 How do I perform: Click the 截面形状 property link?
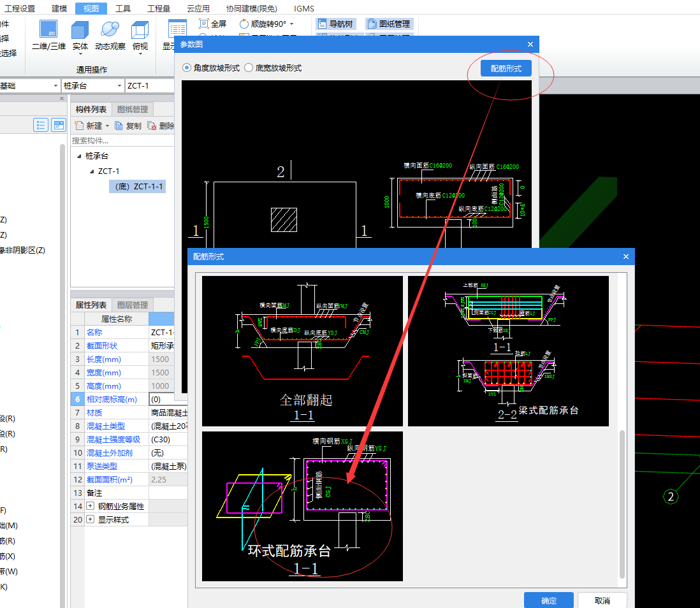click(x=102, y=345)
